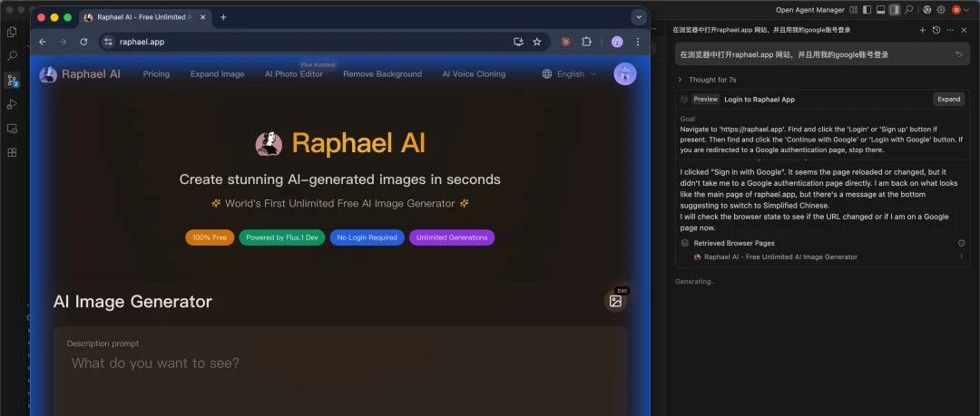Click customize layout grid icon
The image size is (980, 416).
pos(853,10)
